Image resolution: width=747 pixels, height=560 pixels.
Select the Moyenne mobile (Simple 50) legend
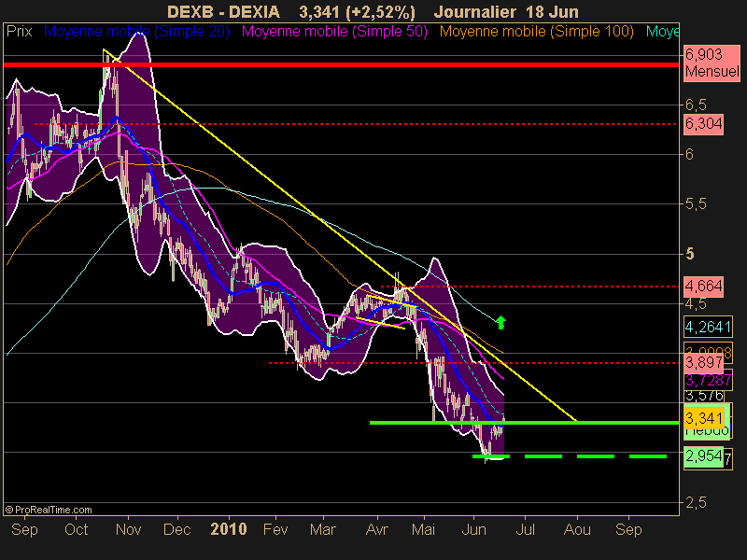(x=334, y=32)
